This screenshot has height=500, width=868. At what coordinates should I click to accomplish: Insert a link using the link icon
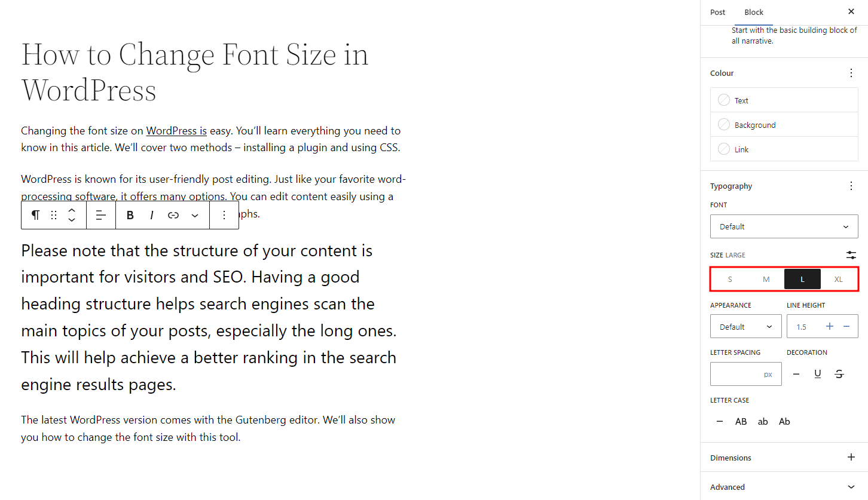[x=173, y=216]
